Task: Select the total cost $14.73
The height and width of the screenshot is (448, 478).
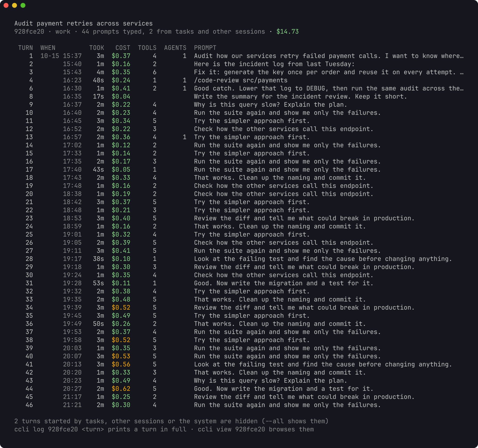Action: coord(287,31)
